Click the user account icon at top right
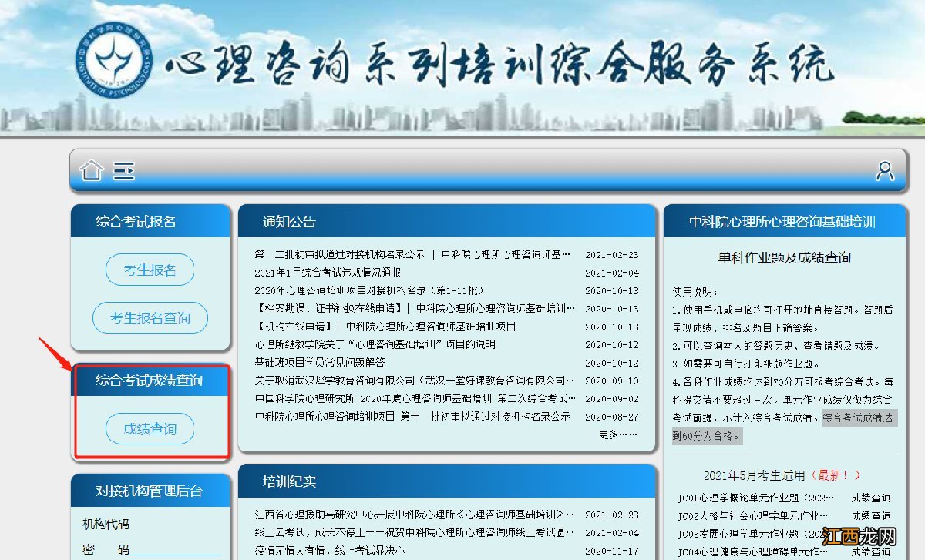 pyautogui.click(x=883, y=171)
